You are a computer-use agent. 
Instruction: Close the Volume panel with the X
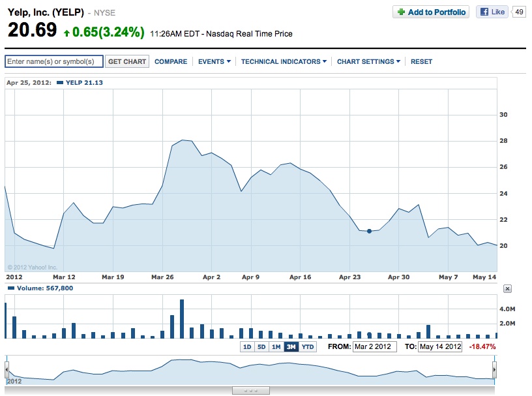click(507, 288)
